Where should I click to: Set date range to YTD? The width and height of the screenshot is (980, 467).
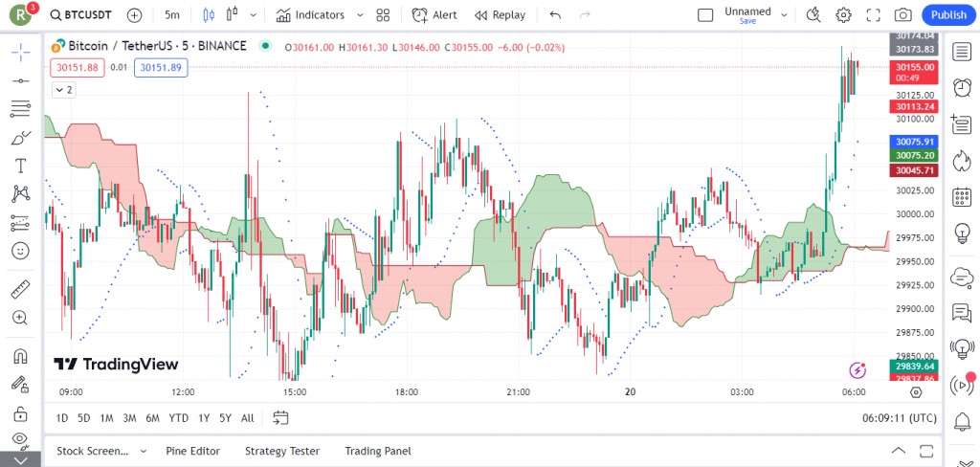click(x=179, y=418)
